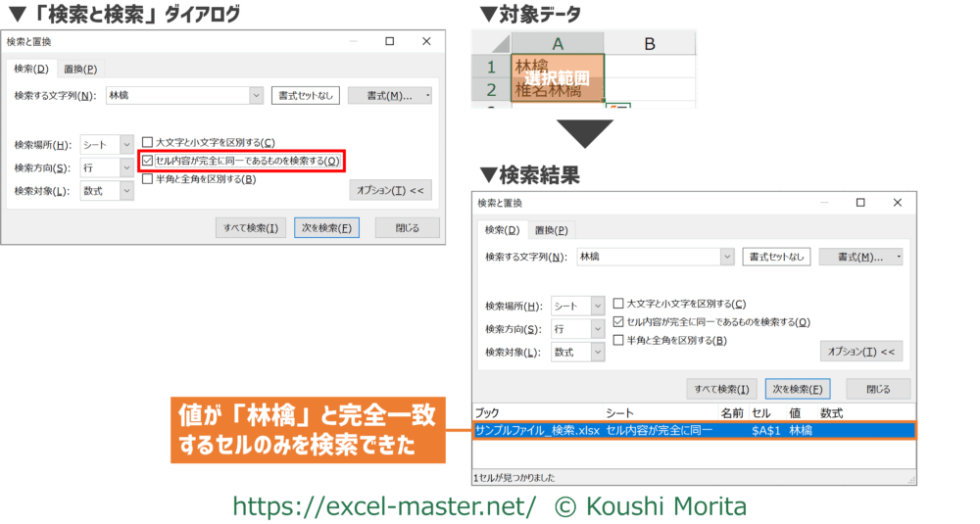This screenshot has width=980, height=524.
Task: Select the search result row for $A$1
Action: click(693, 430)
